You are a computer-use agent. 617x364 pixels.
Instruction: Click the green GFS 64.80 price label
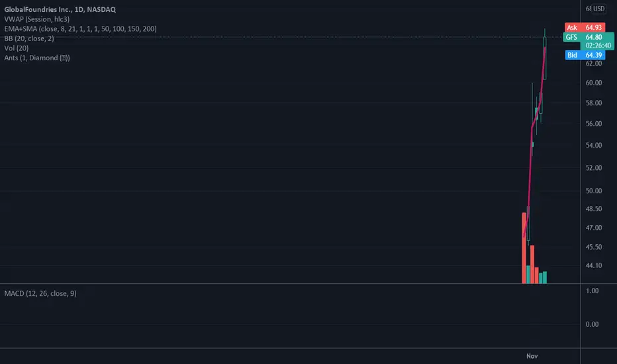click(x=589, y=37)
